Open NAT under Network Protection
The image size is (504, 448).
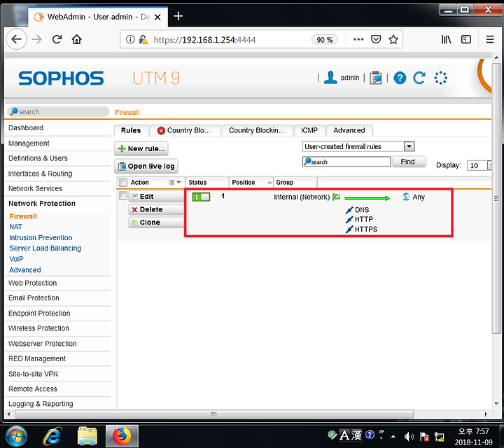[x=15, y=227]
